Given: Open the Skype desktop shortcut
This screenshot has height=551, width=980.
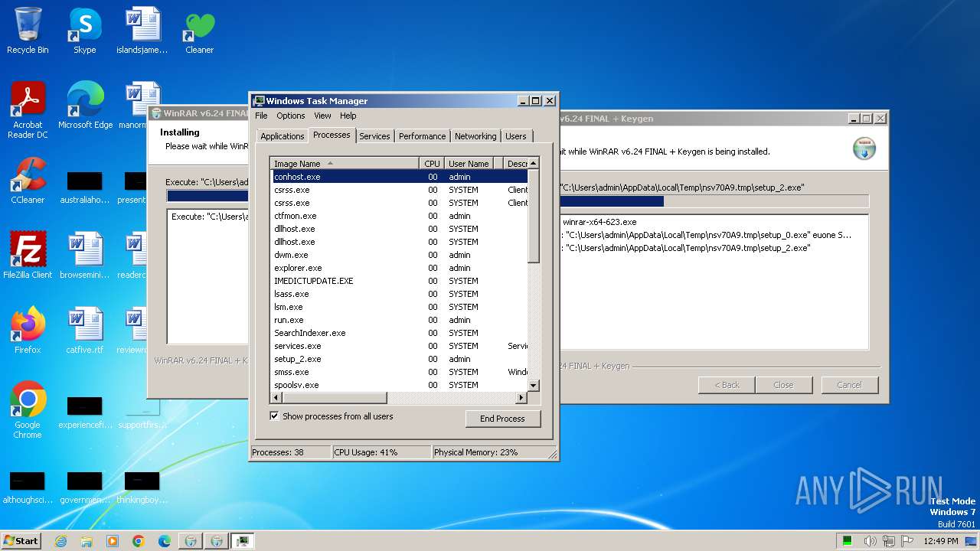Looking at the screenshot, I should 84,31.
